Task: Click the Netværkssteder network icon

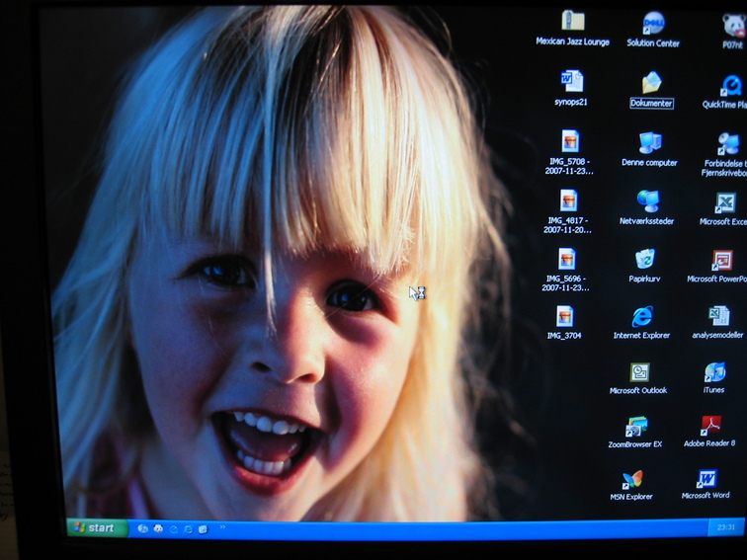Action: point(647,201)
